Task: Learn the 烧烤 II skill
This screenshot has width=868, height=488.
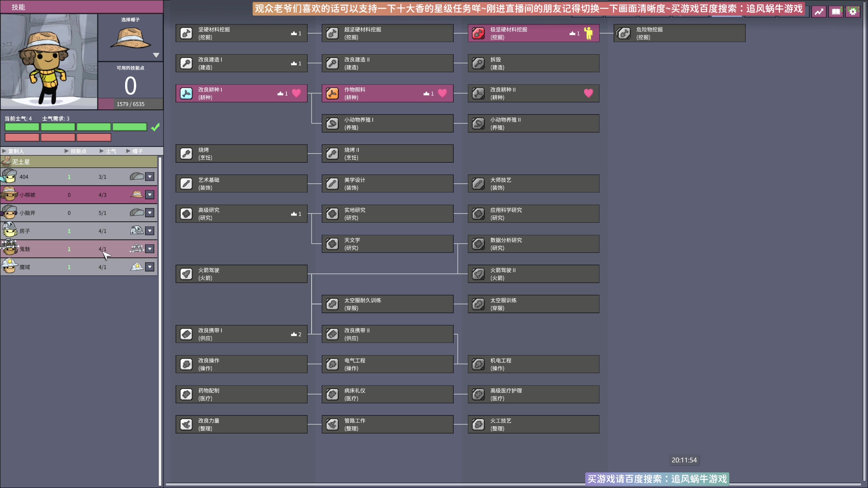Action: tap(388, 154)
